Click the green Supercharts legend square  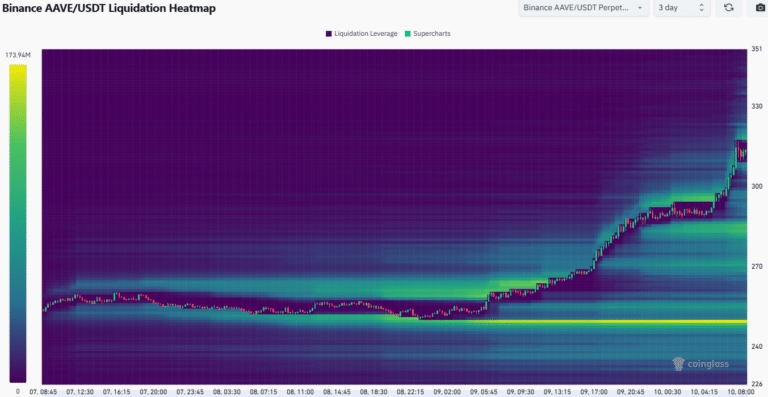(x=408, y=34)
